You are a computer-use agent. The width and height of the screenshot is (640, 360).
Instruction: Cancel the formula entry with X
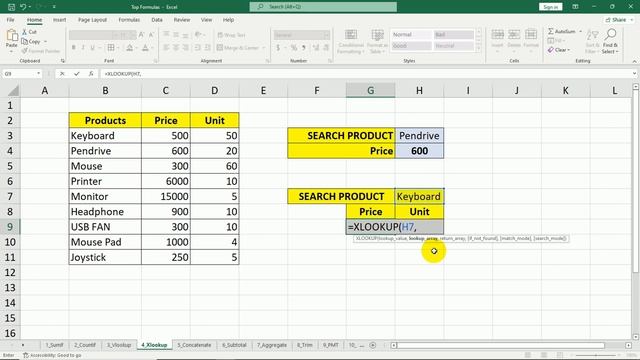pos(62,74)
